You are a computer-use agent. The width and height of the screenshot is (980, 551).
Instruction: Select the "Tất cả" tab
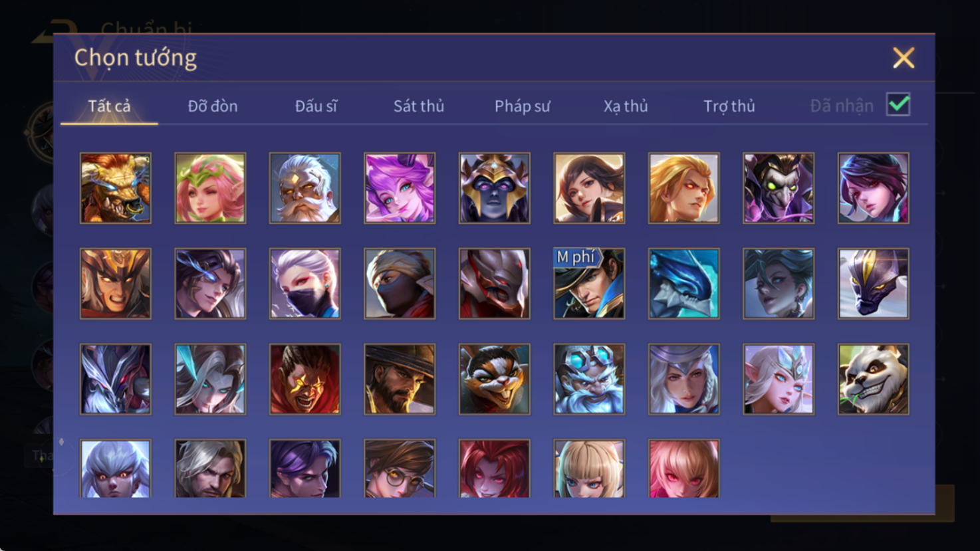(x=110, y=106)
